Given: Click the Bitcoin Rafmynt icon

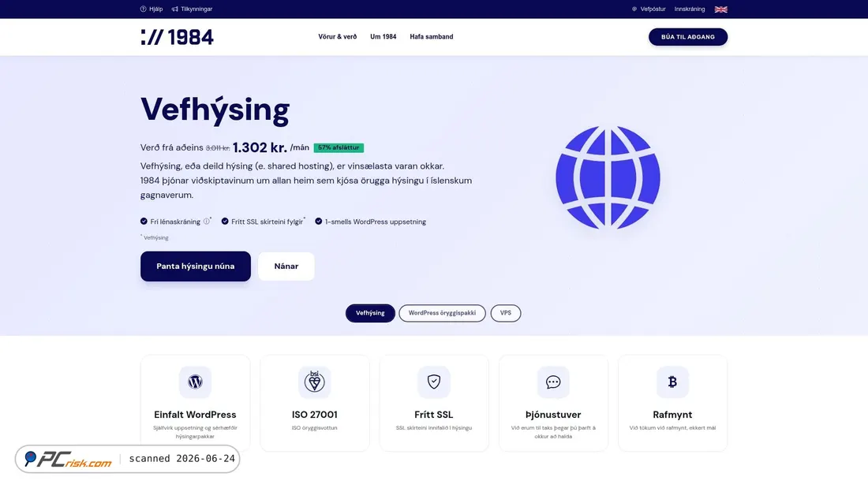Looking at the screenshot, I should point(672,382).
